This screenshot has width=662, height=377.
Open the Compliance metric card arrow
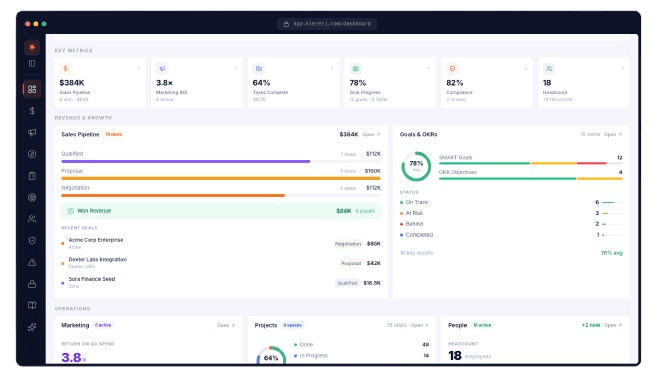coord(525,68)
